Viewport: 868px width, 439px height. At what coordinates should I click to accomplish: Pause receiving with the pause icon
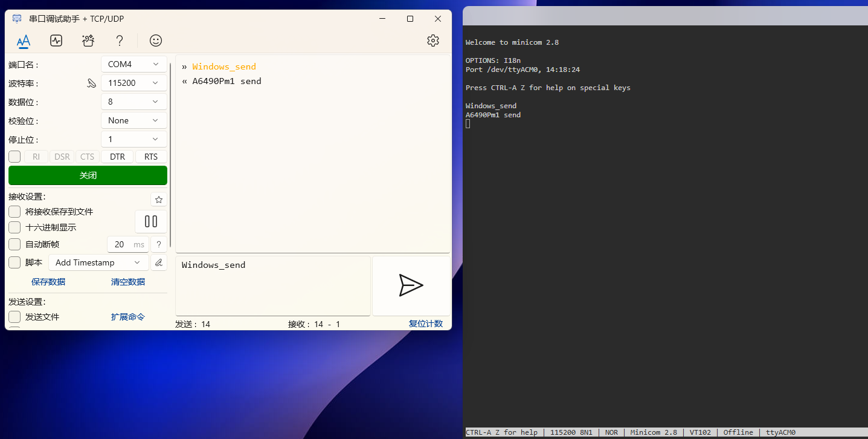point(151,221)
